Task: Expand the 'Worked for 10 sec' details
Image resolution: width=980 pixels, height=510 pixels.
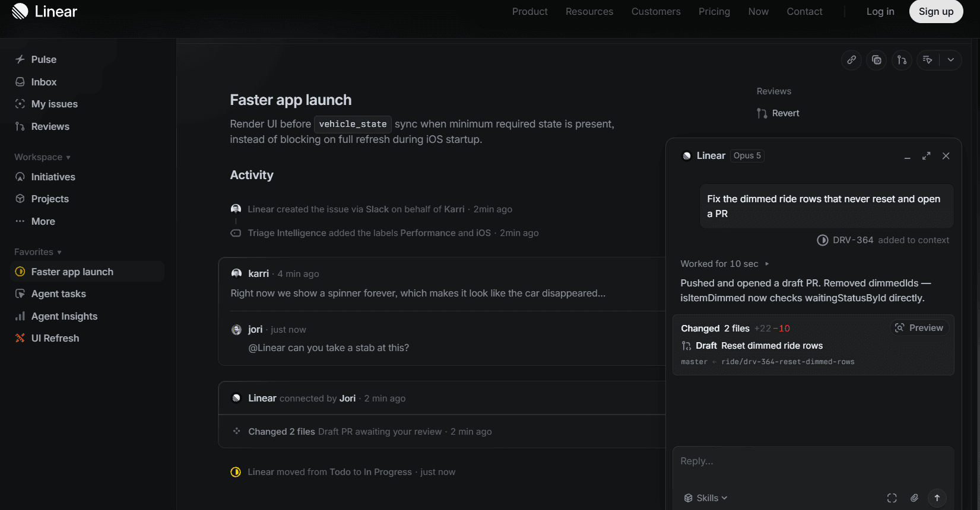Action: (725, 264)
